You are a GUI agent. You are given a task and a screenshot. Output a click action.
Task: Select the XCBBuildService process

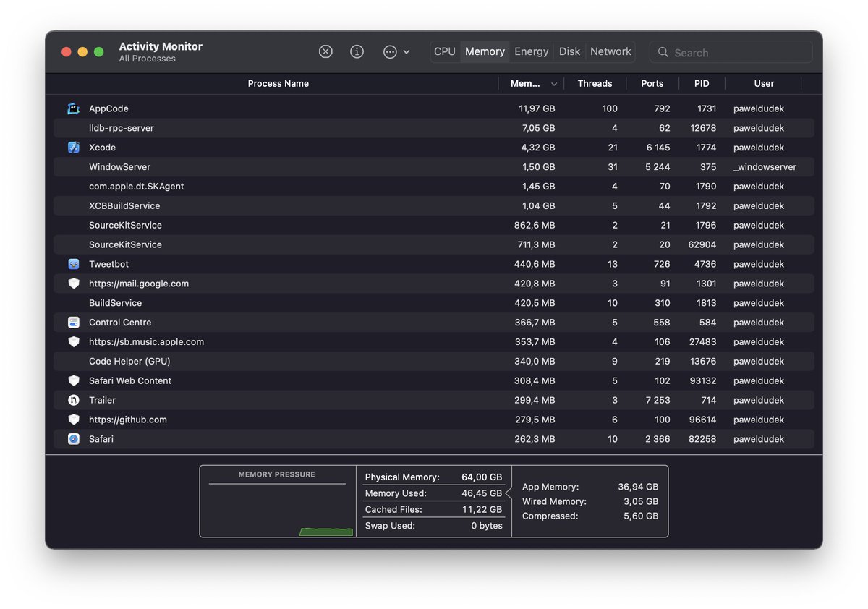(434, 206)
